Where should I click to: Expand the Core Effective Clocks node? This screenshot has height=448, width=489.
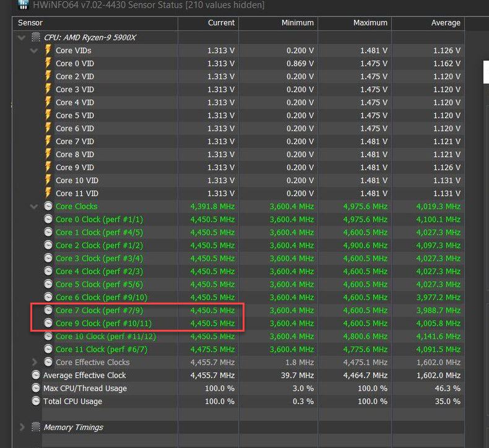(34, 362)
